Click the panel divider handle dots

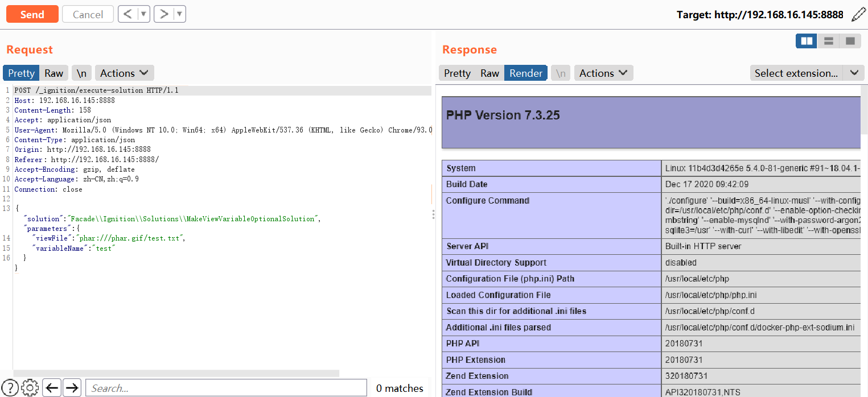coord(434,214)
